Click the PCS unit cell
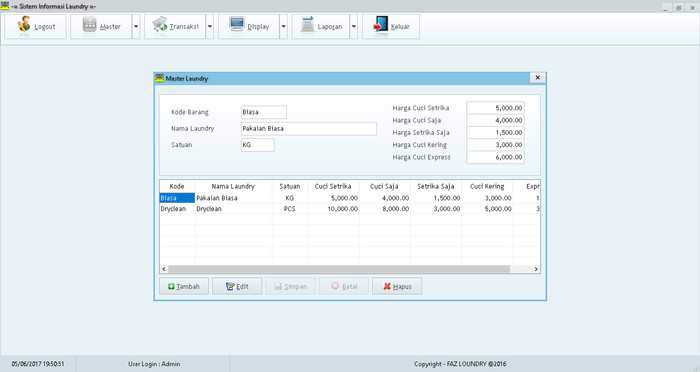Image resolution: width=700 pixels, height=372 pixels. (290, 209)
